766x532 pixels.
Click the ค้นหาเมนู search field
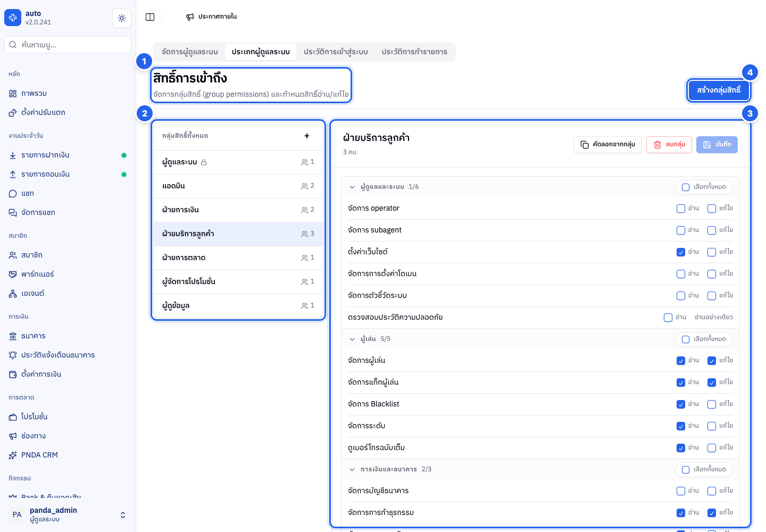click(68, 45)
